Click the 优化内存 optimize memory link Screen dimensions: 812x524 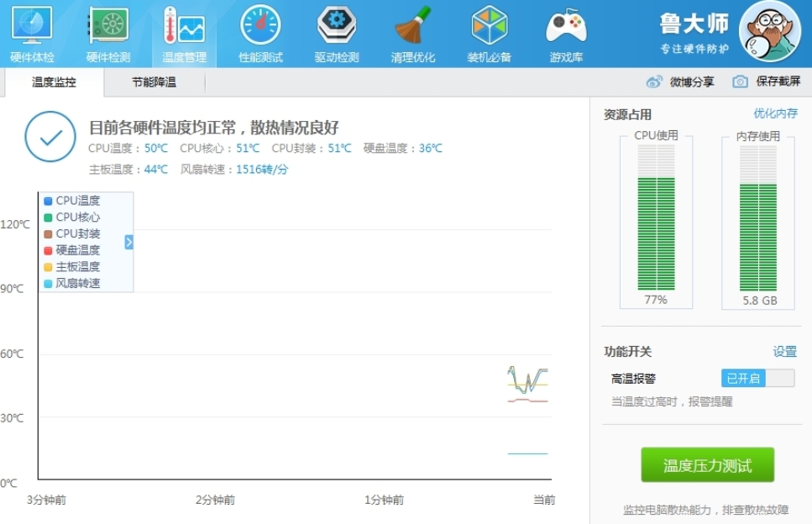(775, 113)
